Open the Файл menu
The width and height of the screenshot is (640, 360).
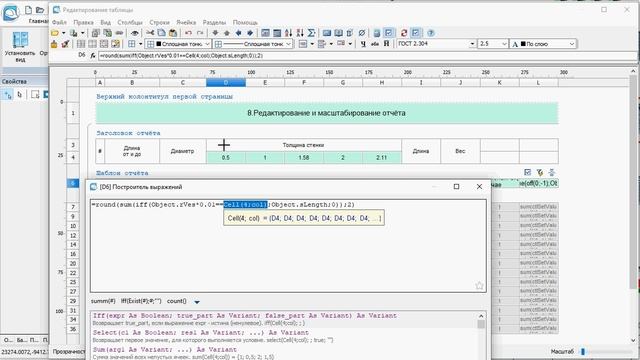pos(59,22)
